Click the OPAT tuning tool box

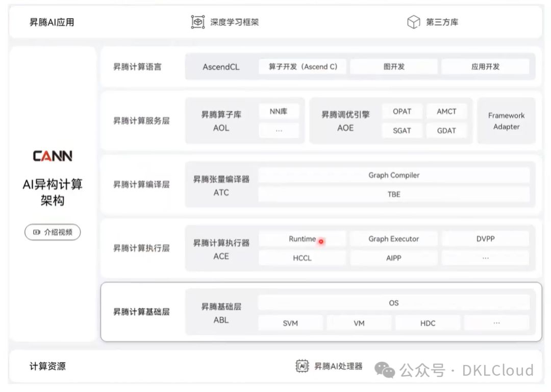(402, 111)
